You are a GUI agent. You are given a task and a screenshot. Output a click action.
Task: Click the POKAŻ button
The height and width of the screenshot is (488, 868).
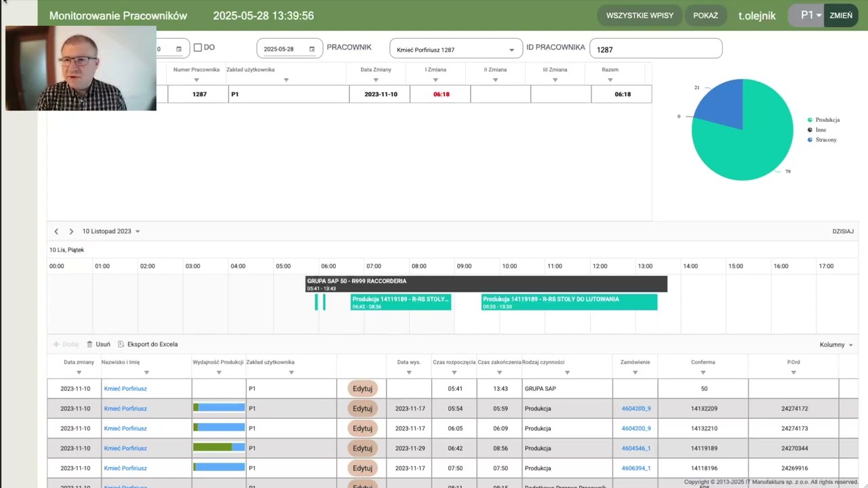(x=705, y=16)
